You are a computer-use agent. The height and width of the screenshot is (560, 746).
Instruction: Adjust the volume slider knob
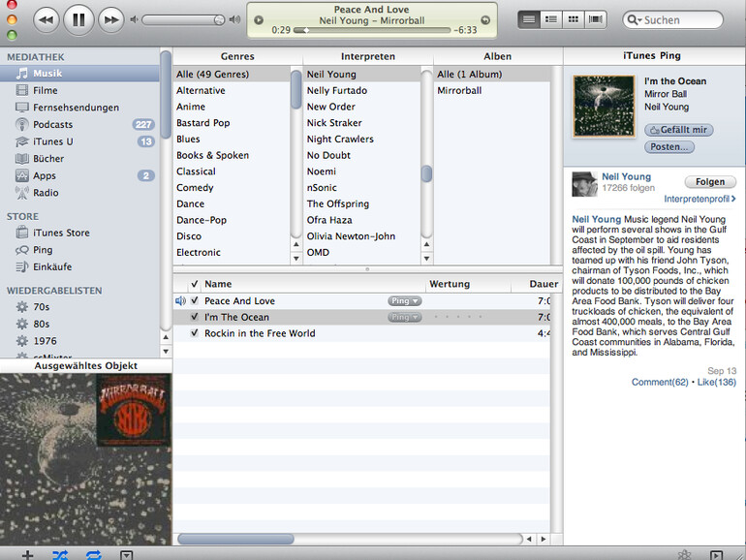tap(219, 20)
